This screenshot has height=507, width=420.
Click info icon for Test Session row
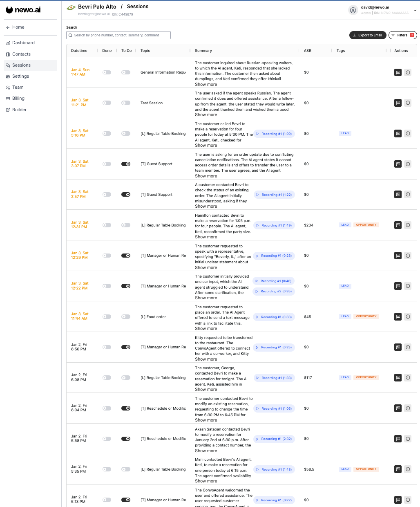pyautogui.click(x=408, y=103)
